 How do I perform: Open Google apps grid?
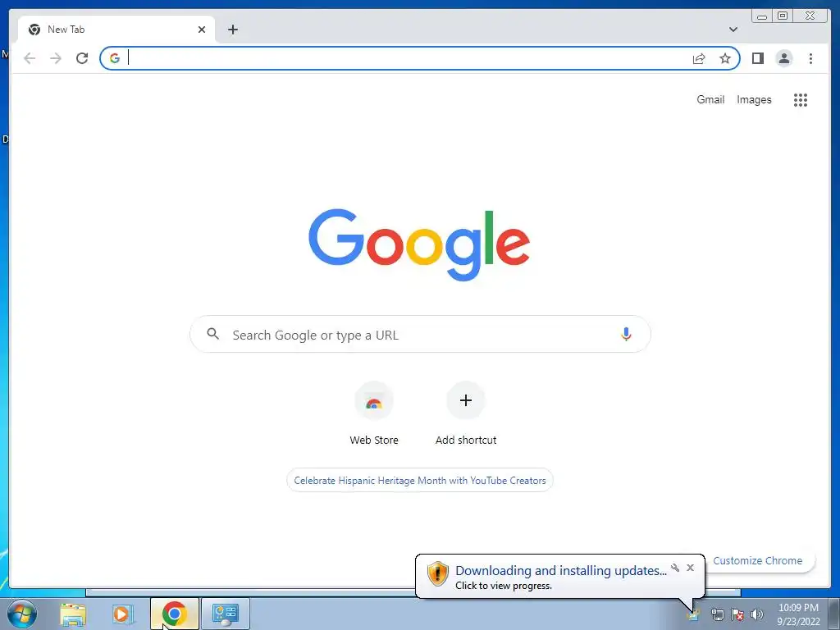(x=801, y=99)
